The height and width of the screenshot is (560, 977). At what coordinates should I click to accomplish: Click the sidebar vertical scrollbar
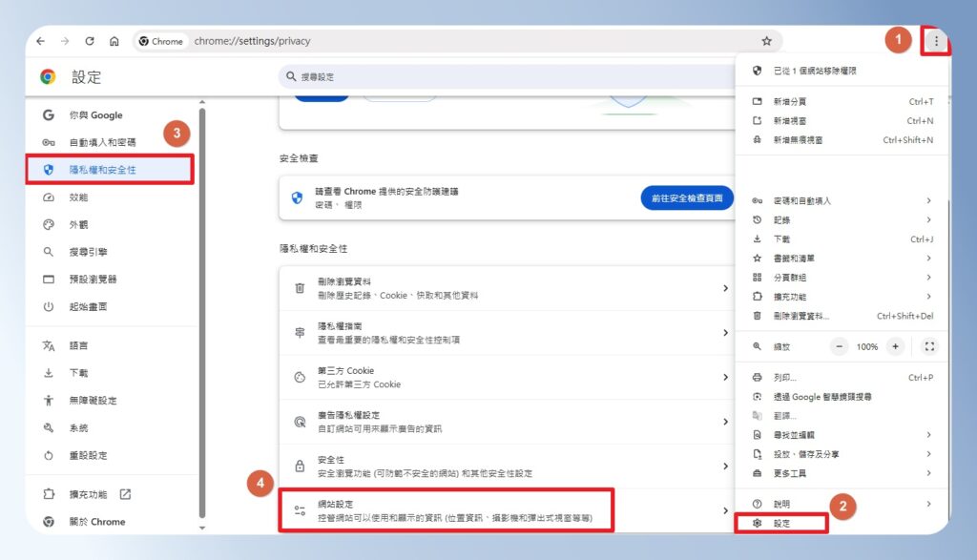pyautogui.click(x=202, y=313)
